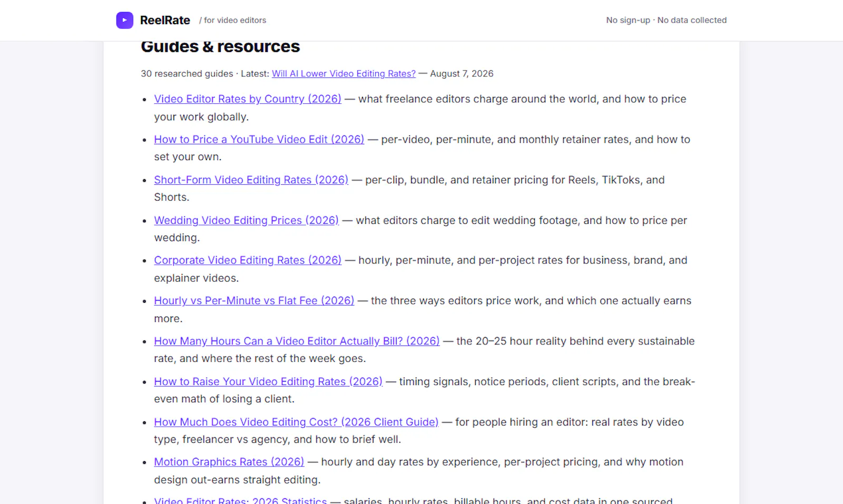The height and width of the screenshot is (504, 843).
Task: Click the '30 researched guides' text
Action: pos(187,74)
